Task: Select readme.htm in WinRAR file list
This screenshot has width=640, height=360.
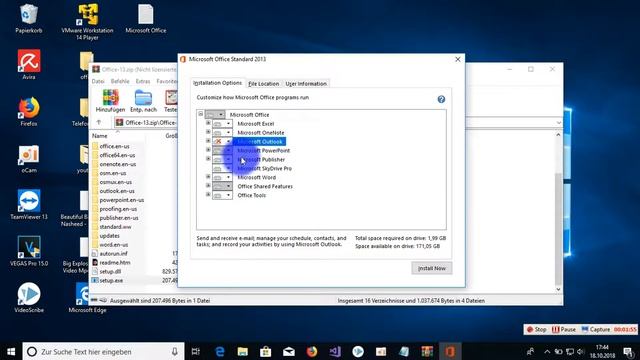Action: (115, 262)
